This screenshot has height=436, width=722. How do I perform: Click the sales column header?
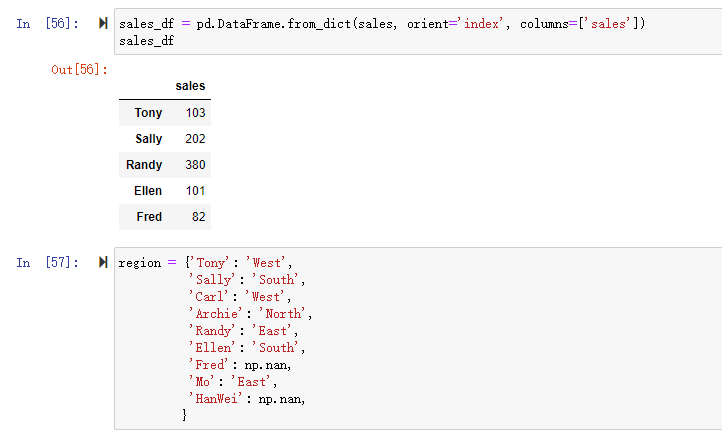click(x=190, y=87)
